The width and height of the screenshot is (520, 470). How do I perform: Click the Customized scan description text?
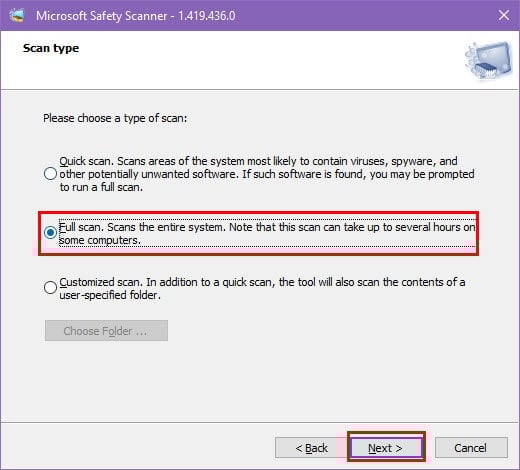pyautogui.click(x=262, y=288)
